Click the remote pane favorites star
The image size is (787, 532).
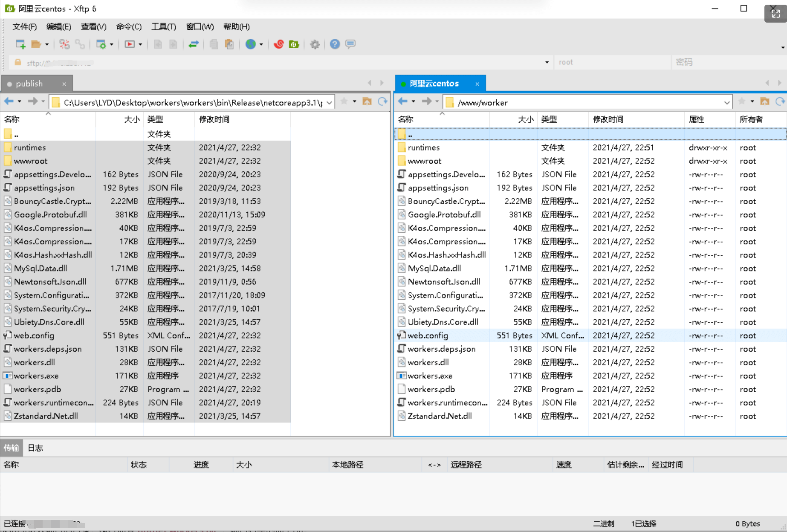click(742, 101)
